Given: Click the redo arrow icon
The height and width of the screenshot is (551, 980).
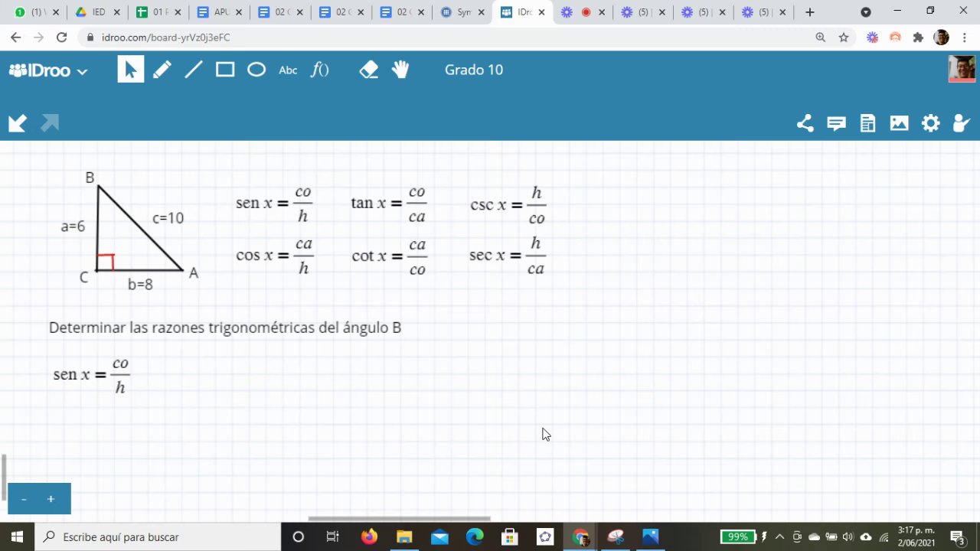Looking at the screenshot, I should (x=50, y=123).
